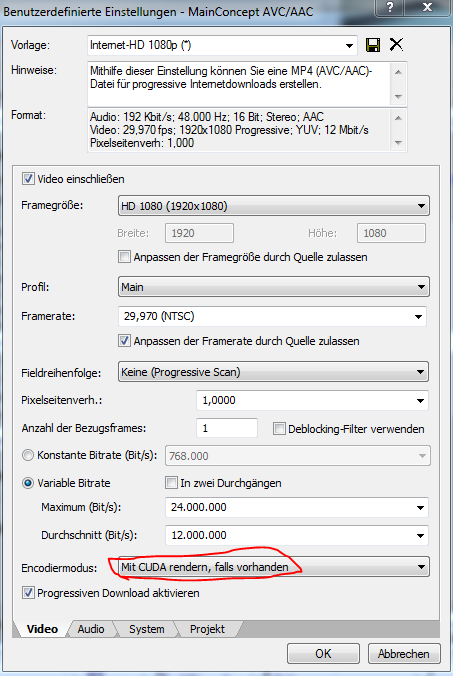This screenshot has width=453, height=676.
Task: Click the Anzahl der Bezugsframes input field
Action: 227,428
